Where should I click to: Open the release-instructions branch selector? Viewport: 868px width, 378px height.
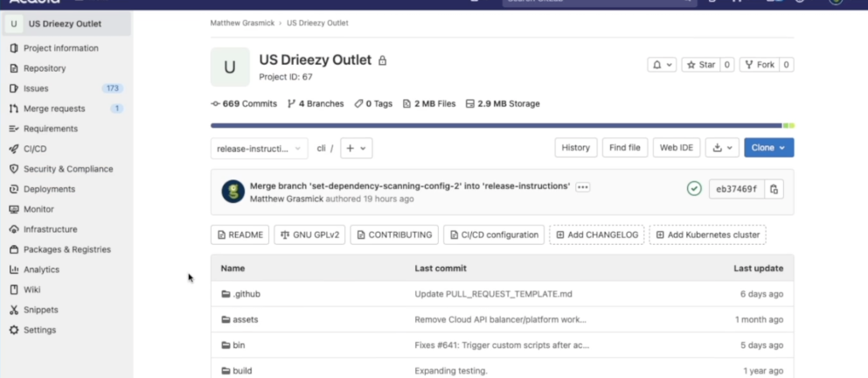point(259,149)
